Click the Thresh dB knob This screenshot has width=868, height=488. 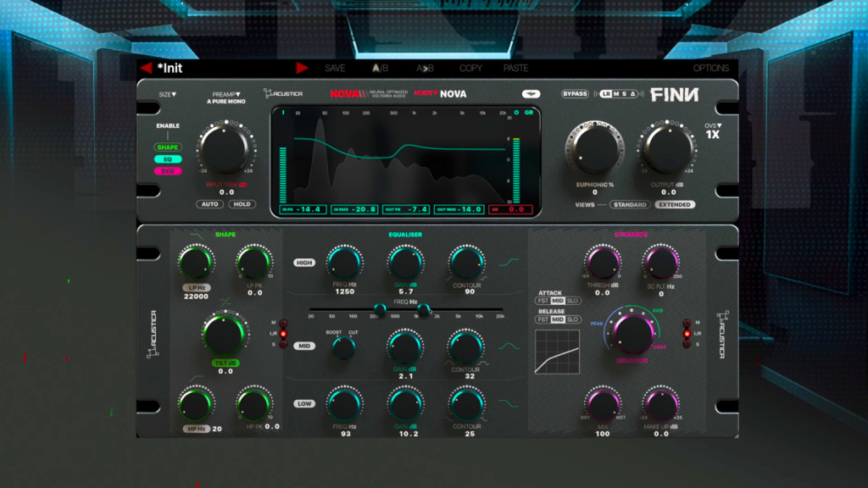pyautogui.click(x=603, y=263)
